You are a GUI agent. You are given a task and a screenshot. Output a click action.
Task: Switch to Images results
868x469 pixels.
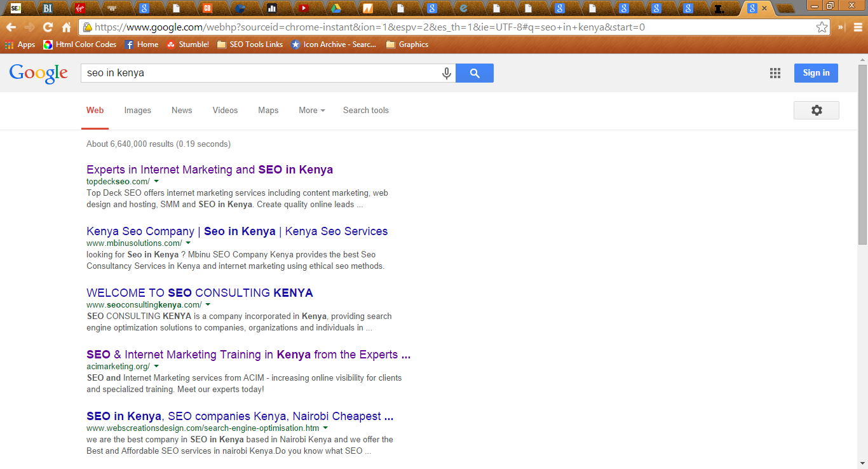pos(138,110)
